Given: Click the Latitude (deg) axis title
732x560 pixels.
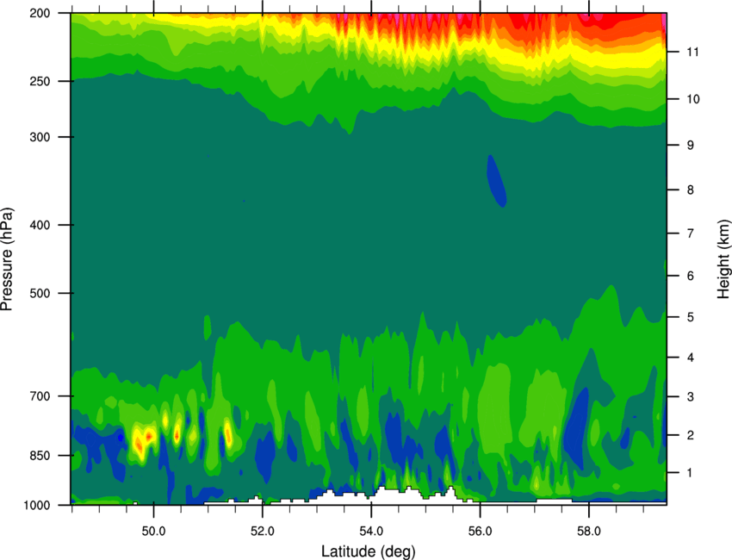Looking at the screenshot, I should point(369,551).
